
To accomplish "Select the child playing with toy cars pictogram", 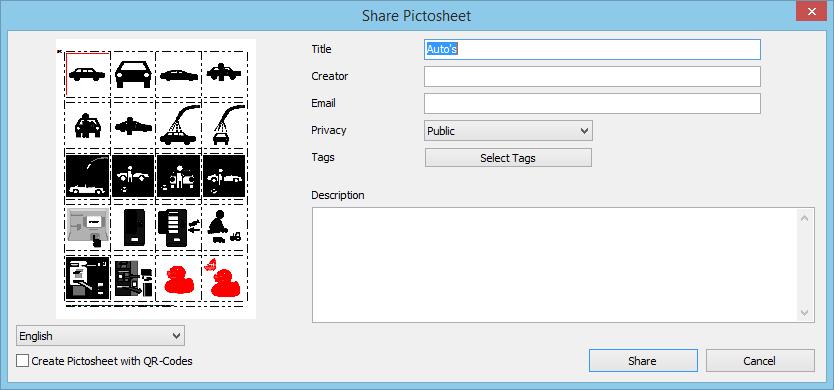I will click(x=223, y=227).
